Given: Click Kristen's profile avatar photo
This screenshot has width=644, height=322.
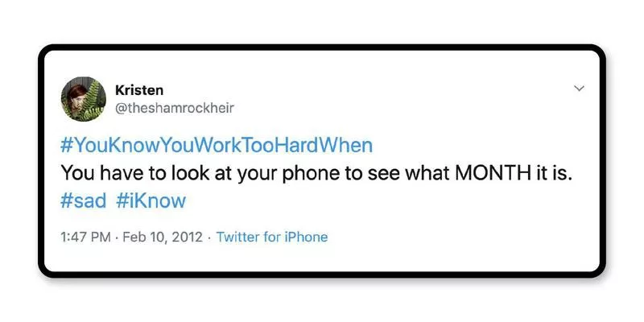Looking at the screenshot, I should [80, 97].
